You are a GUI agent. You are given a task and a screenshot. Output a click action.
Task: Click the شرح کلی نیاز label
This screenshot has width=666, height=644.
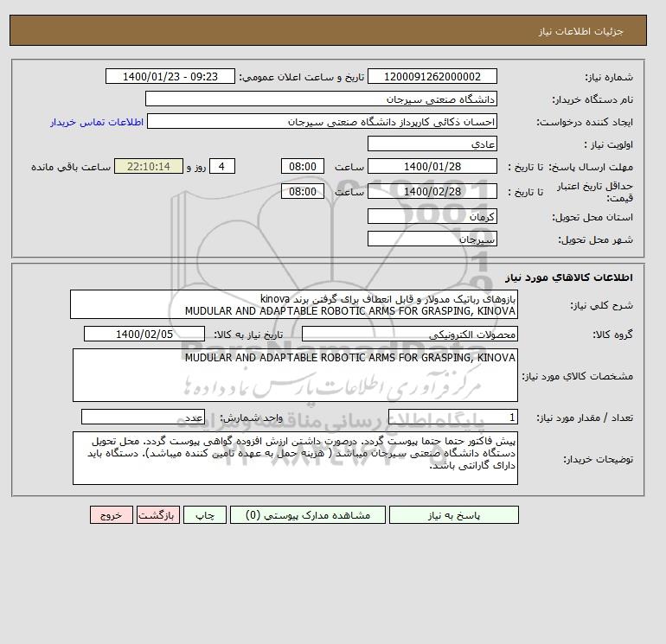[601, 305]
